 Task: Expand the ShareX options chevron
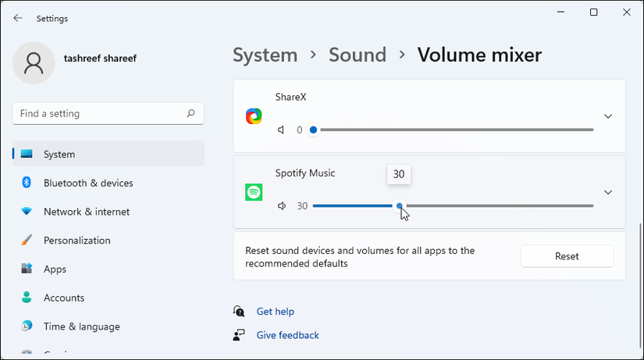(608, 116)
